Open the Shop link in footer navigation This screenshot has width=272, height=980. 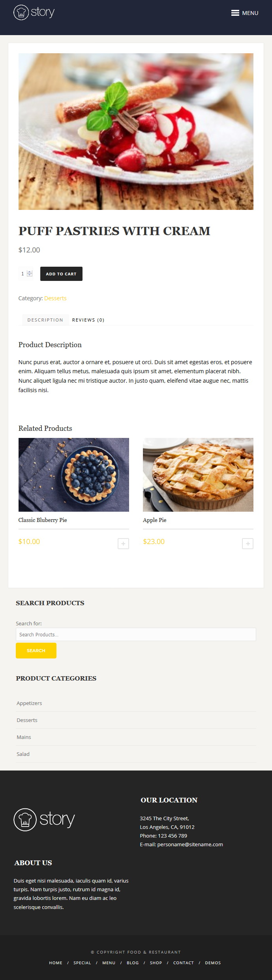pyautogui.click(x=156, y=963)
